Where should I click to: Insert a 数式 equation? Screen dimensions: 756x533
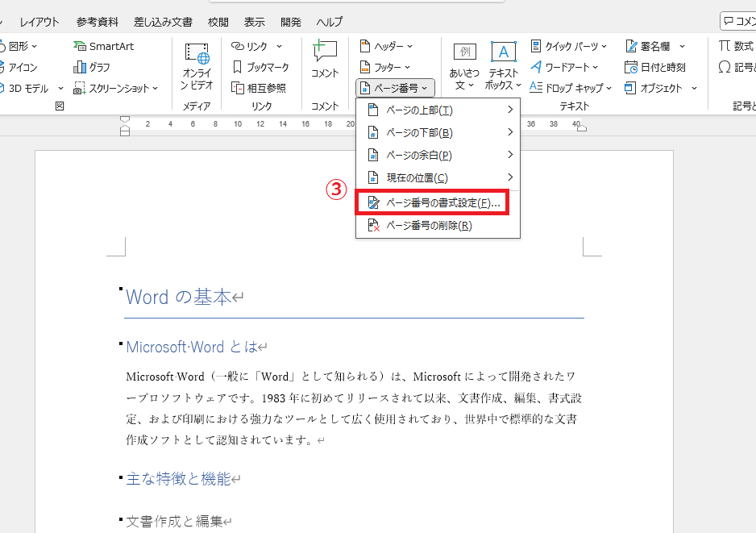[736, 46]
